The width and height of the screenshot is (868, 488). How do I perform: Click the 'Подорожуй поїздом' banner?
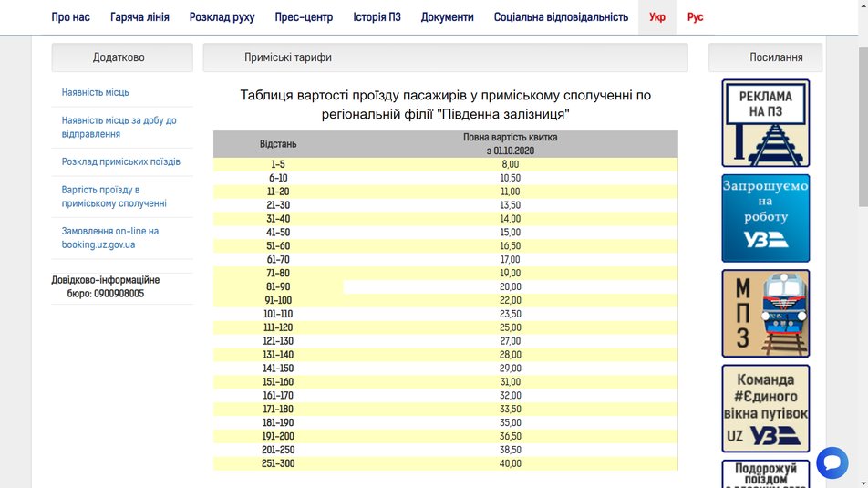765,473
